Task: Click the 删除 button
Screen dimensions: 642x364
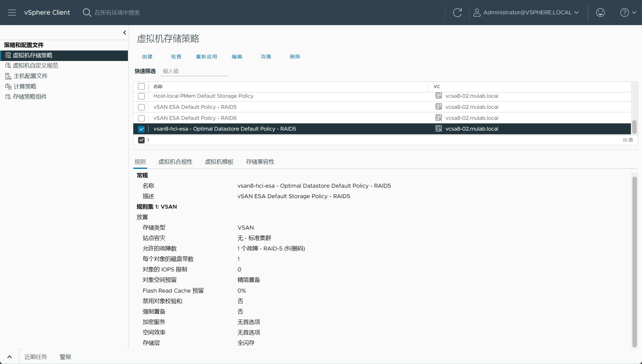Action: coord(295,56)
